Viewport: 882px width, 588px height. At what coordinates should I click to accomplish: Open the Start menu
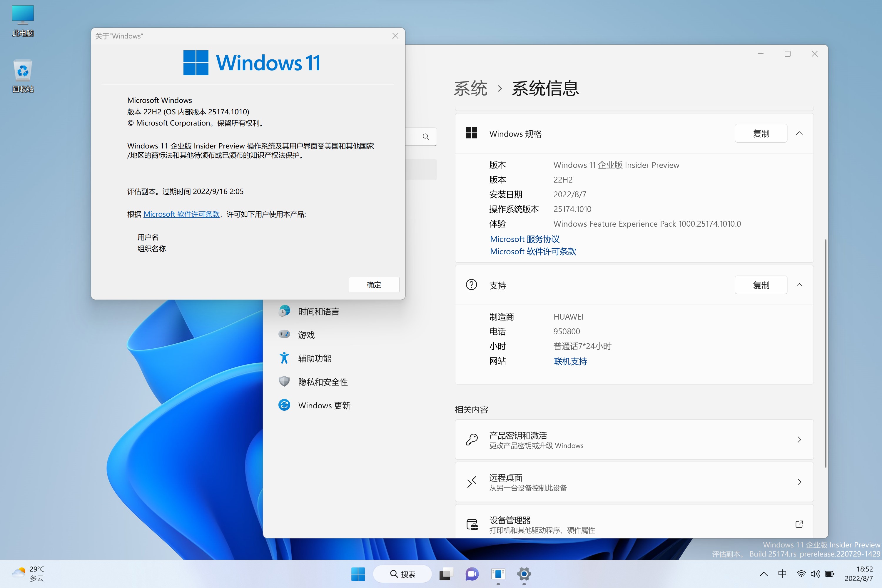click(x=358, y=574)
